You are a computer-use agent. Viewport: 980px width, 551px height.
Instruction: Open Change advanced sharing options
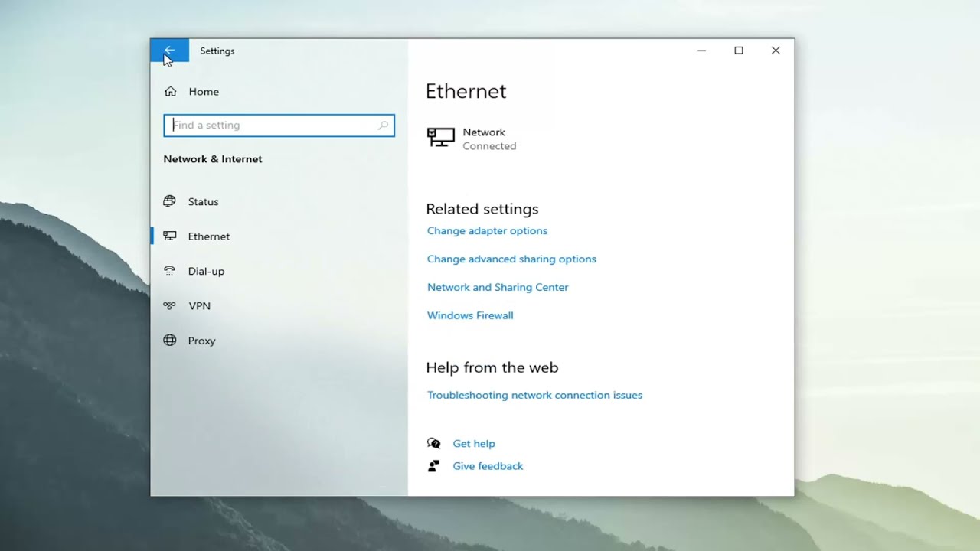click(511, 259)
